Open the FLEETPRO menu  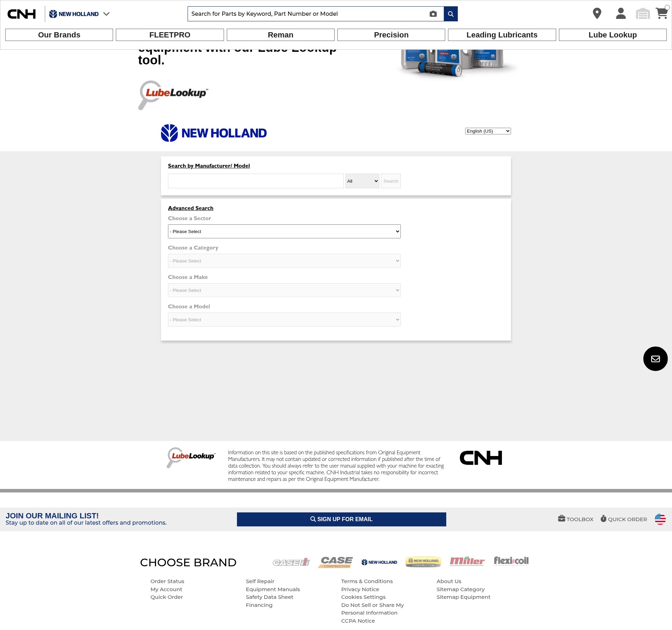pyautogui.click(x=170, y=35)
